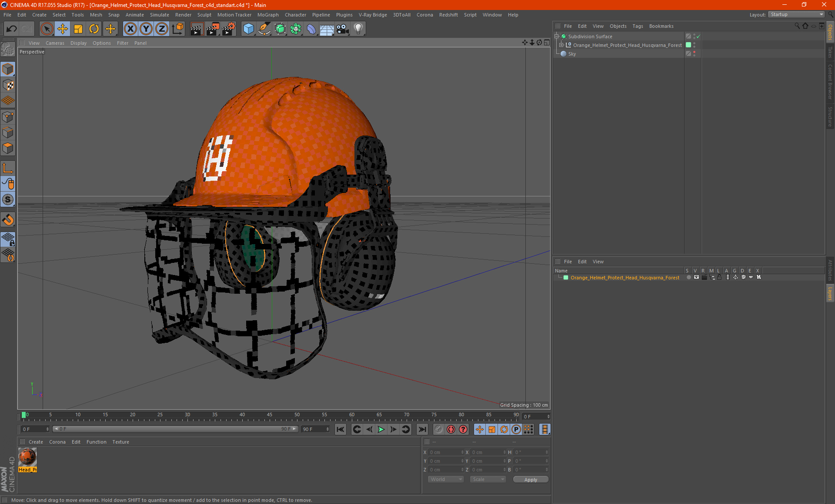The width and height of the screenshot is (835, 504).
Task: Select the Head_Pr material thumbnail
Action: pos(27,458)
